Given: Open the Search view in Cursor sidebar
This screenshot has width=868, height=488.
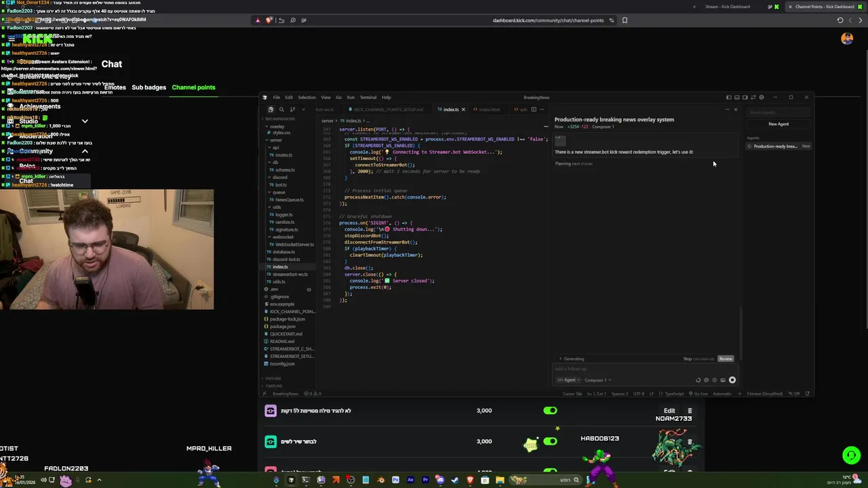Looking at the screenshot, I should (281, 109).
